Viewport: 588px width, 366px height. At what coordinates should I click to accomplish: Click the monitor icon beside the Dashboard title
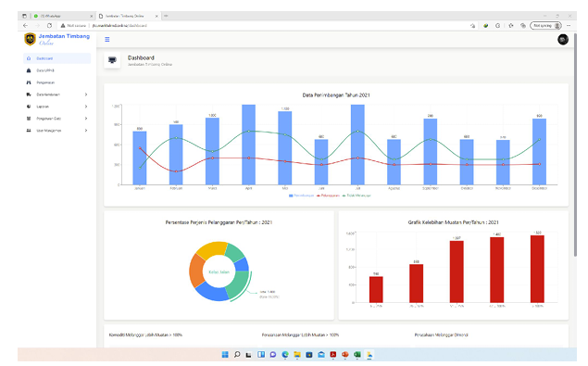[x=112, y=60]
